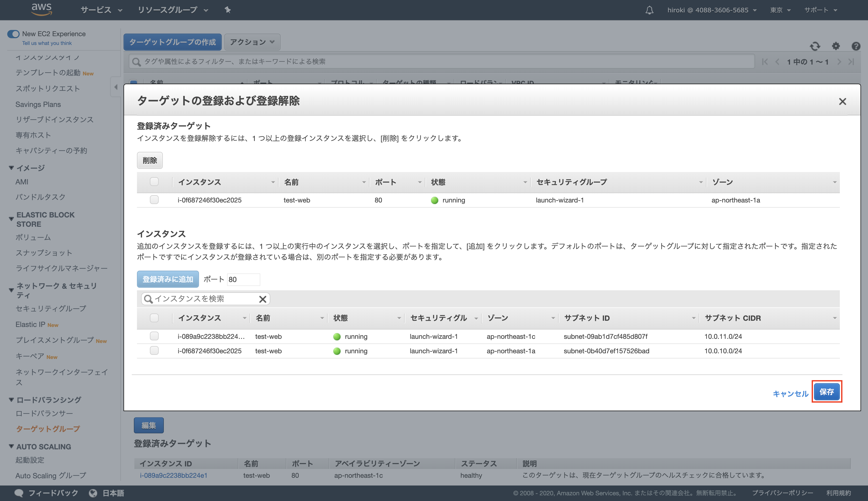This screenshot has width=868, height=501.
Task: Select all instances with the header checkbox
Action: (x=154, y=318)
